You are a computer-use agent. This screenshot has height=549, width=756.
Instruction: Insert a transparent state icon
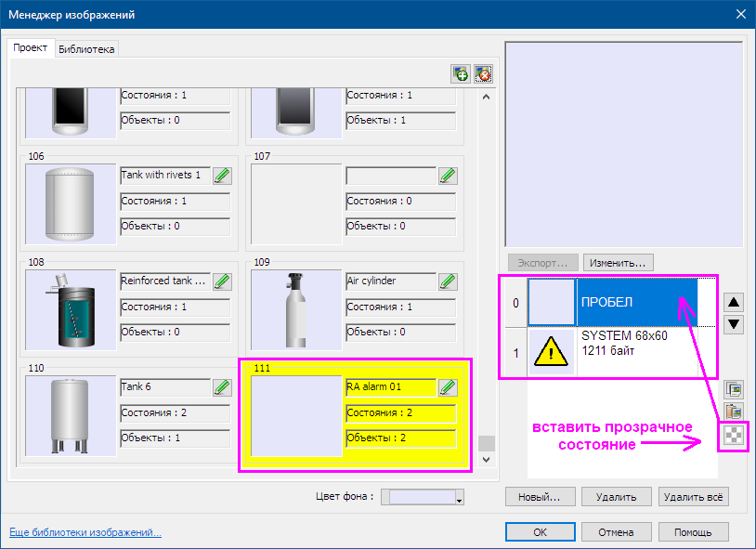pos(734,436)
